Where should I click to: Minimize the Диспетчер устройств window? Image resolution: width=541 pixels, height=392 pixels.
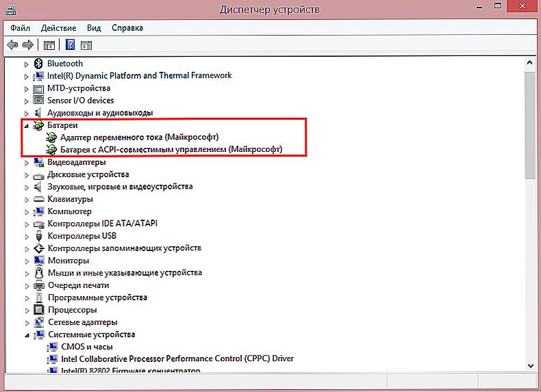point(479,7)
